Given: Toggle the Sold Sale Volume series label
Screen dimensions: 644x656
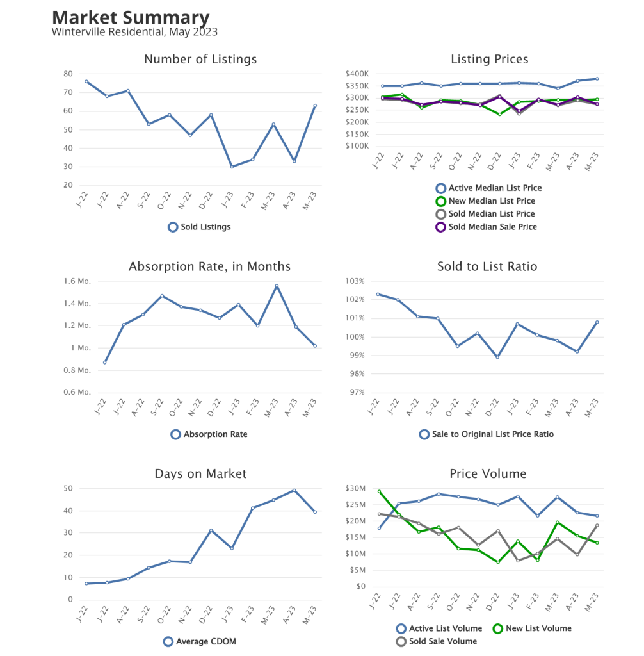Looking at the screenshot, I should click(x=443, y=641).
